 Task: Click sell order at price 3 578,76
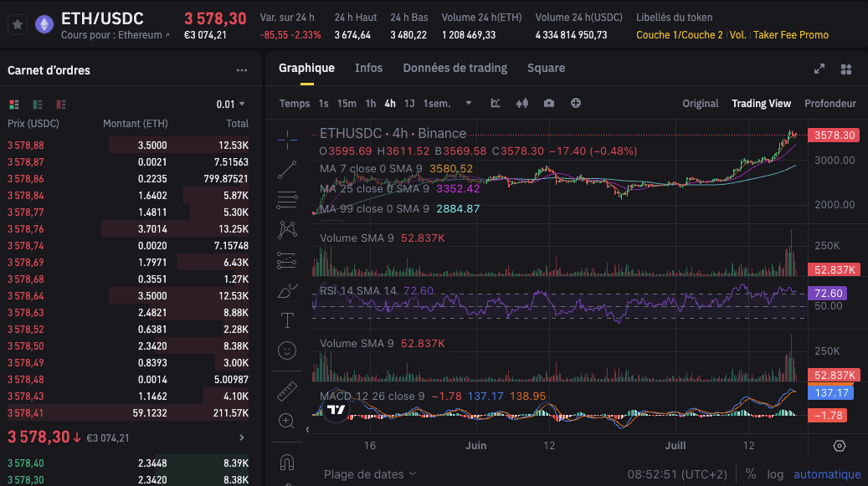point(128,229)
